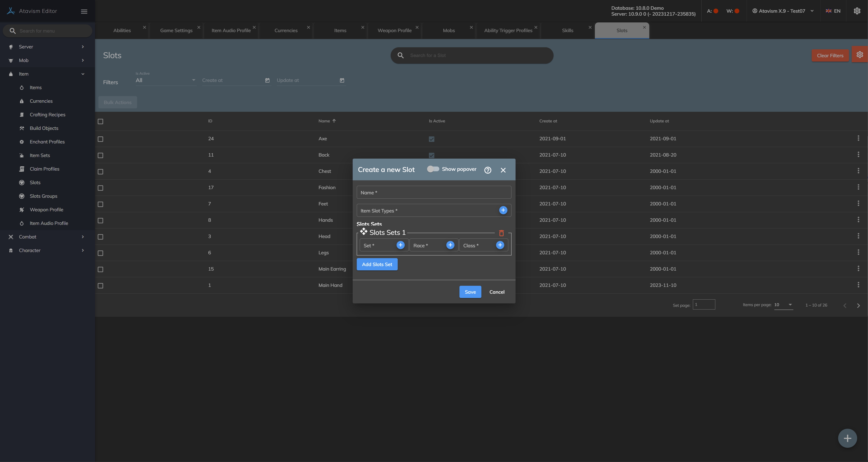Switch to the Weapon Profile tab
The height and width of the screenshot is (462, 868).
[x=394, y=31]
